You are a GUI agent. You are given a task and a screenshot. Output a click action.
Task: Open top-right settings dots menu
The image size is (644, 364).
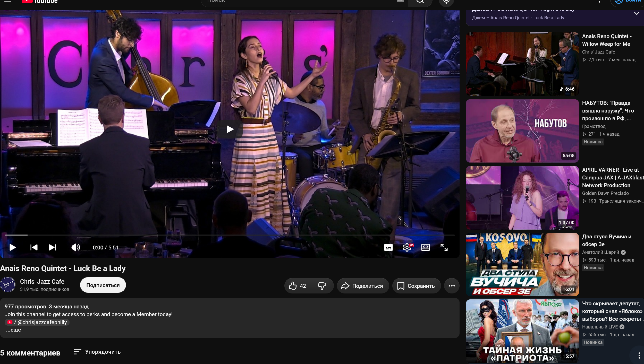(x=599, y=1)
